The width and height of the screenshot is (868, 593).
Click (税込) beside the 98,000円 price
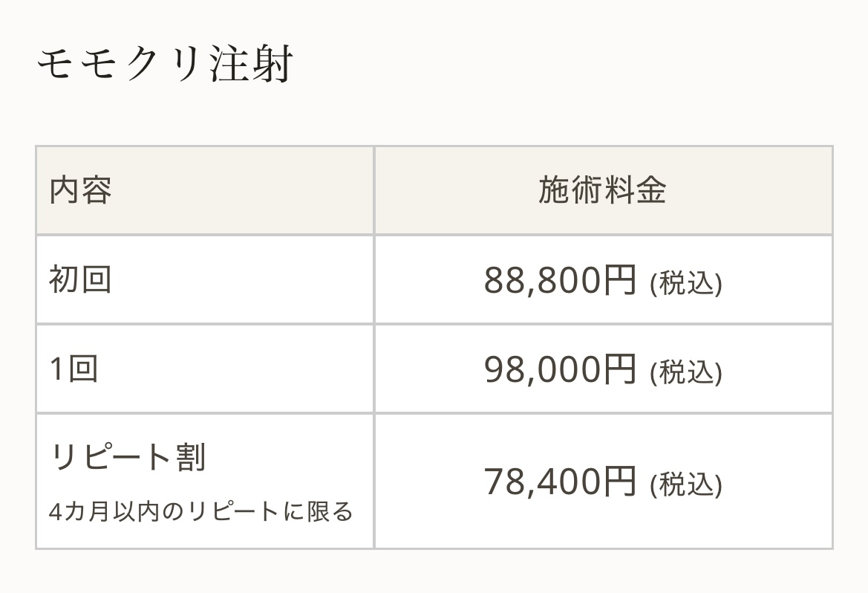(x=685, y=372)
